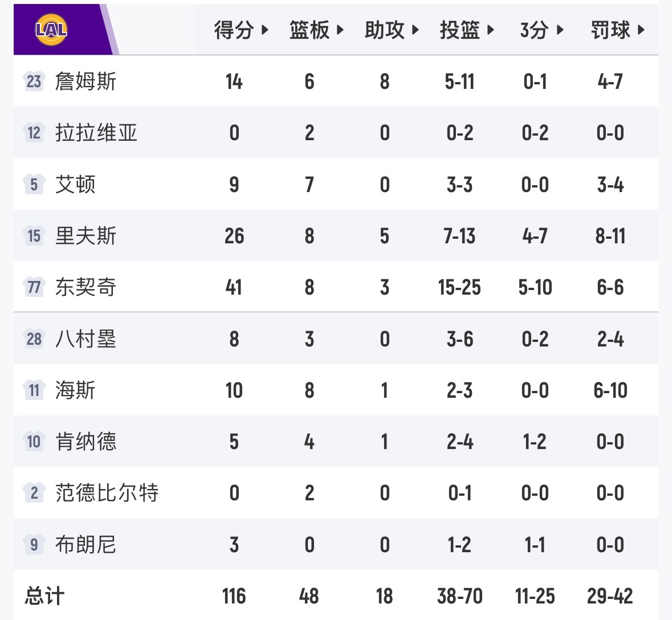This screenshot has height=620, width=672.
Task: Click jersey number badge 77 for 东契奇
Action: point(34,287)
